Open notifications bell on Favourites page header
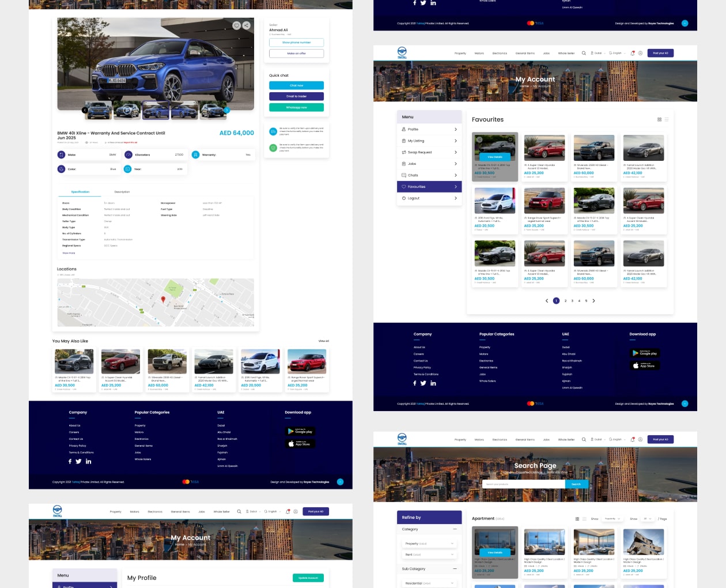The width and height of the screenshot is (726, 588). [633, 53]
